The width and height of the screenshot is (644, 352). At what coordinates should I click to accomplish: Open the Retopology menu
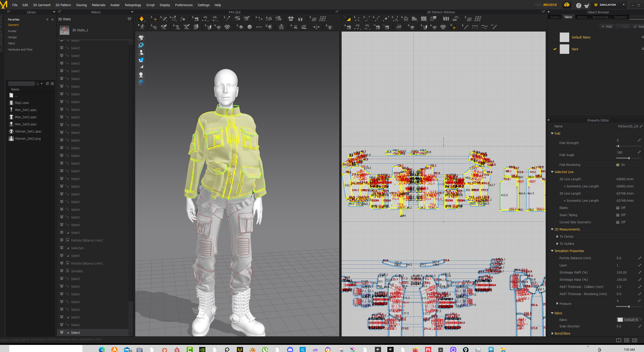click(x=133, y=5)
